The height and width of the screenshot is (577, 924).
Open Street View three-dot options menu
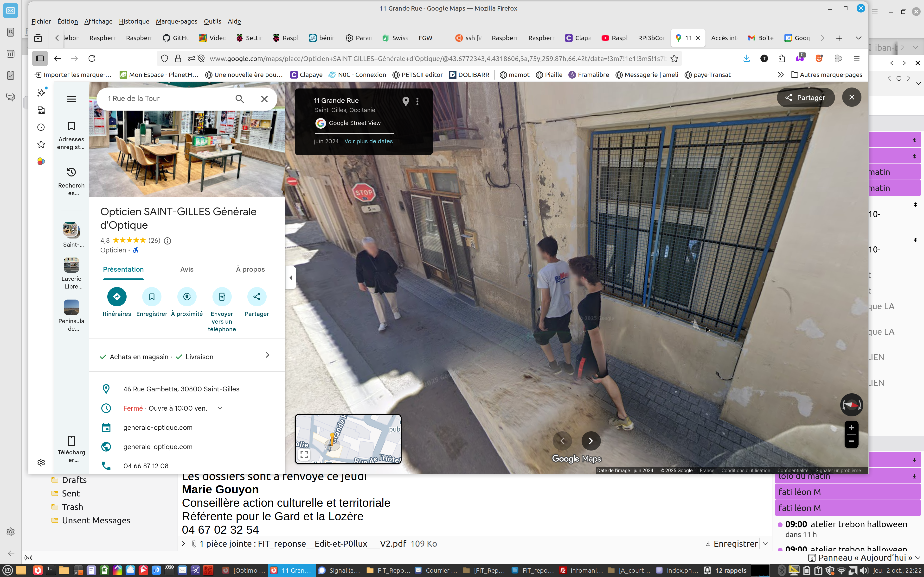pos(417,101)
